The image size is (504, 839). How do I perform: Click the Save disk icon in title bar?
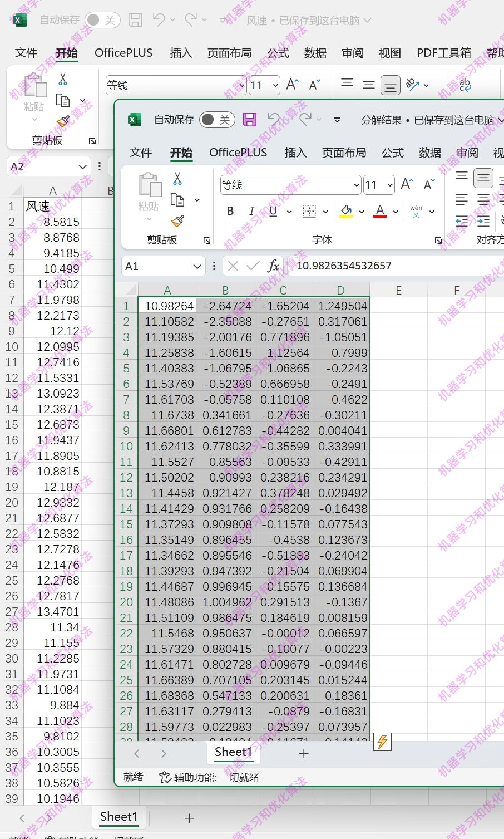(x=249, y=119)
